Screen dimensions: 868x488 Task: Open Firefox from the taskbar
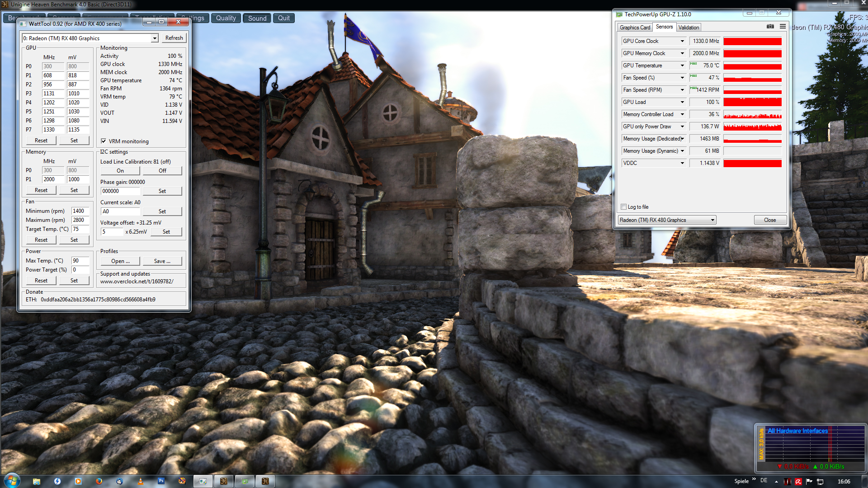click(99, 481)
